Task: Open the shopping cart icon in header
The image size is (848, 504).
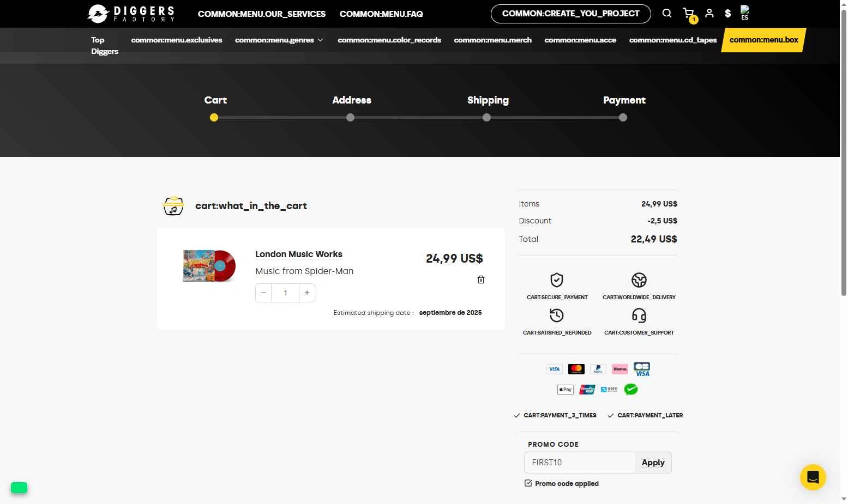Action: (x=689, y=13)
